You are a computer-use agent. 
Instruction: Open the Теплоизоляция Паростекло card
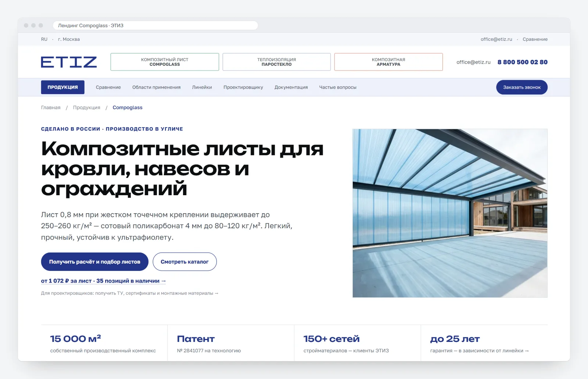(276, 62)
